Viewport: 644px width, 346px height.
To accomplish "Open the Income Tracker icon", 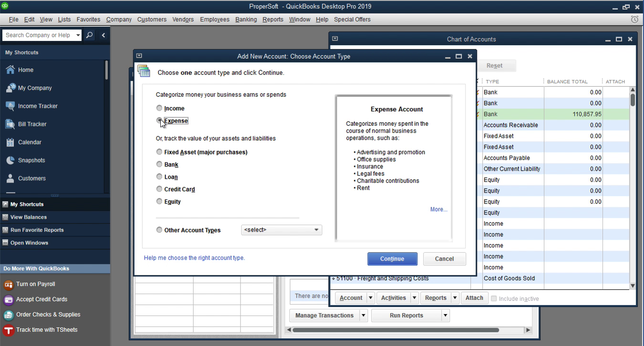I will tap(10, 106).
